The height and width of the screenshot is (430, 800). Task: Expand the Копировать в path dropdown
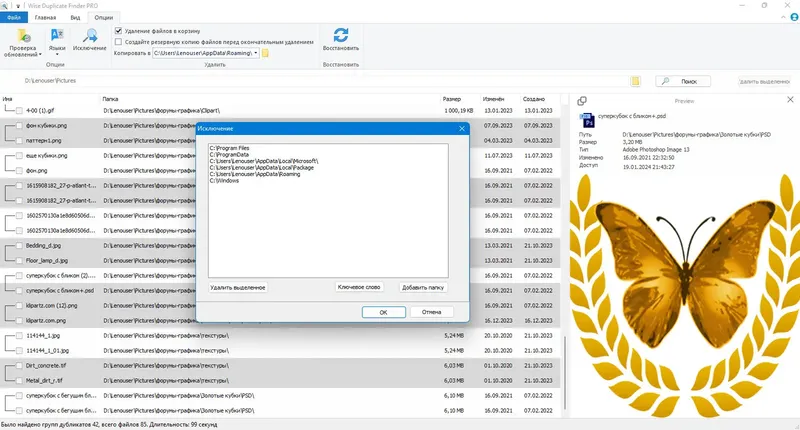point(256,53)
